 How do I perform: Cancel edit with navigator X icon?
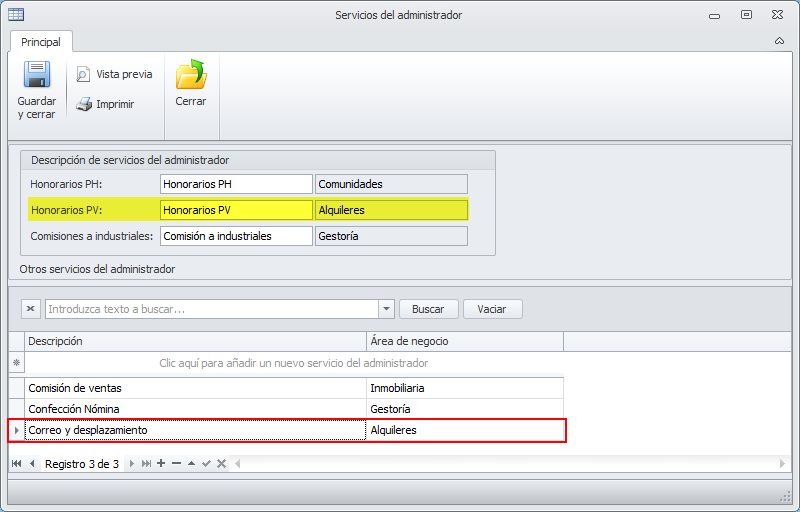(221, 464)
